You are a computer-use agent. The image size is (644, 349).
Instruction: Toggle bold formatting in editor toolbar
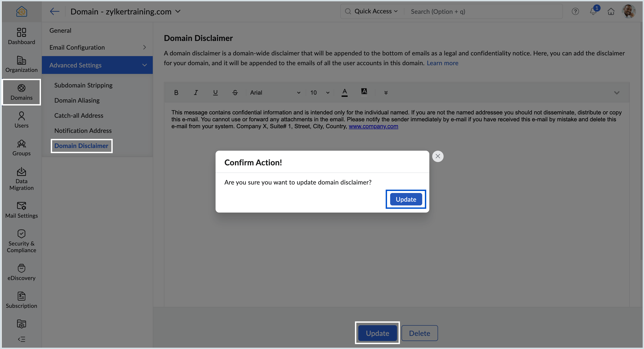176,92
